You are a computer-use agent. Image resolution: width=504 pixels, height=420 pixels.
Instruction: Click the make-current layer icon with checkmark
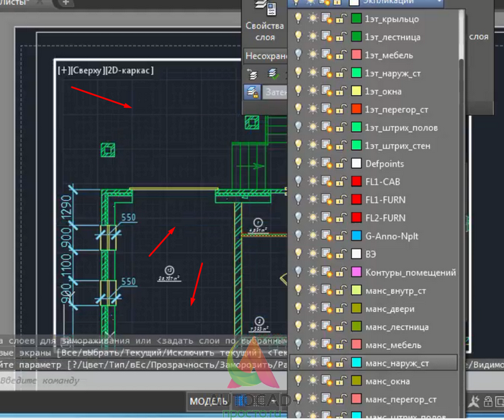[x=274, y=74]
